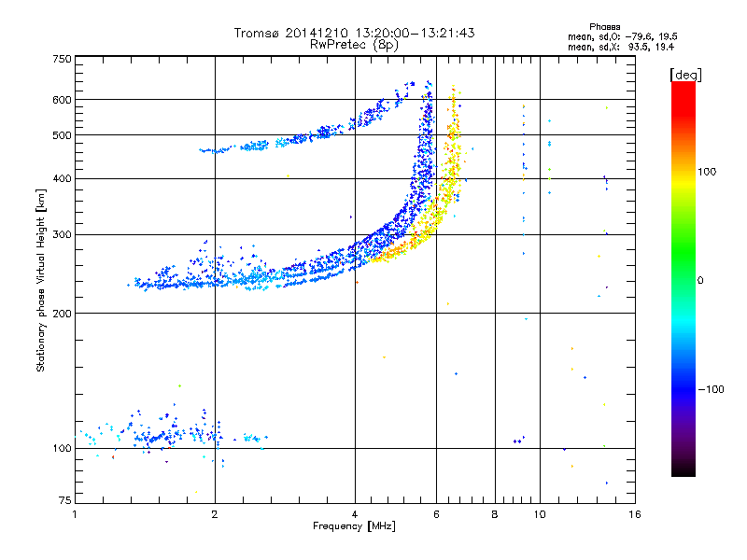Click the x-axis label 'Frequency [MHz]'
Viewport: 747px width, 560px height.
(x=354, y=526)
